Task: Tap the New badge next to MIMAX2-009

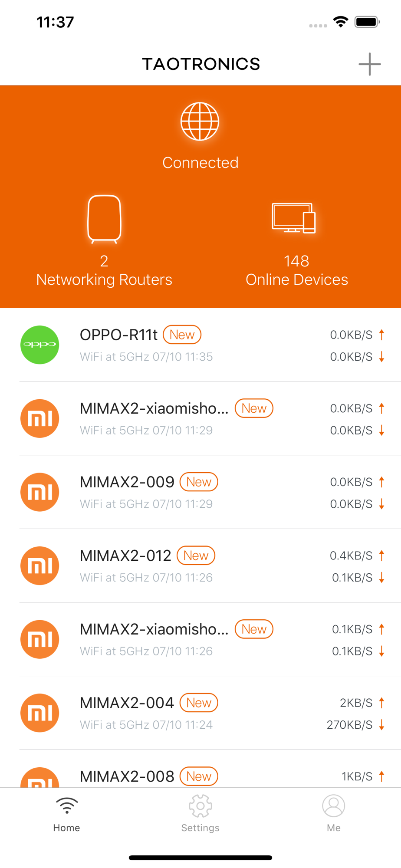Action: tap(199, 482)
